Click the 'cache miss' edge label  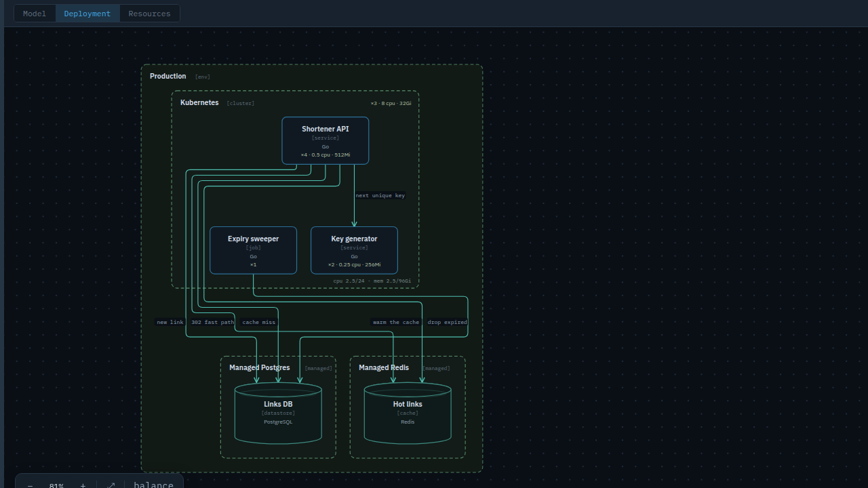[259, 322]
